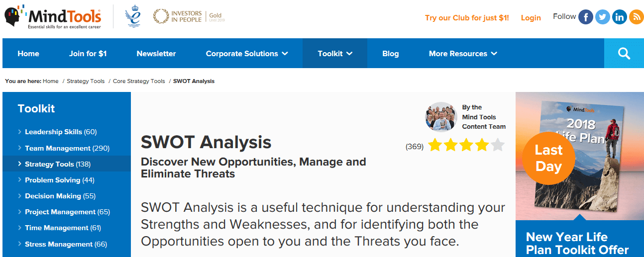Viewport: 644px width, 257px height.
Task: Open the LinkedIn follow icon
Action: coord(620,17)
